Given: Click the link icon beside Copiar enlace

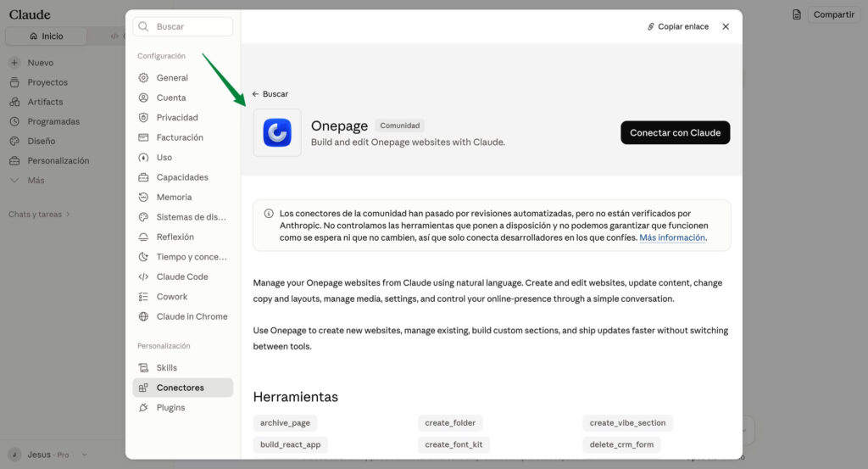Looking at the screenshot, I should coord(651,26).
